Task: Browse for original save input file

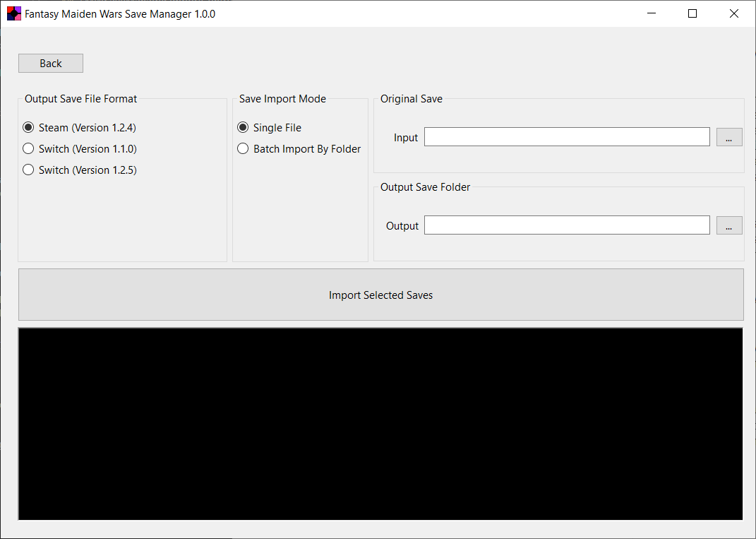Action: tap(729, 137)
